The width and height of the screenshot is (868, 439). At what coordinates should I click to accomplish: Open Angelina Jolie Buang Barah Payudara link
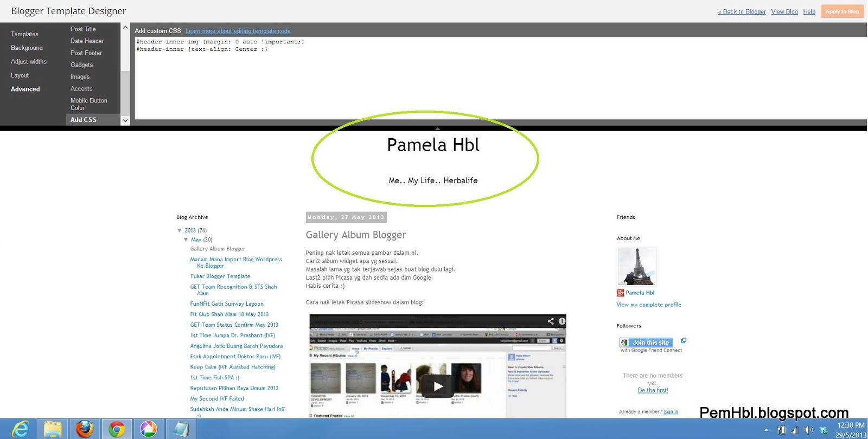tap(236, 346)
